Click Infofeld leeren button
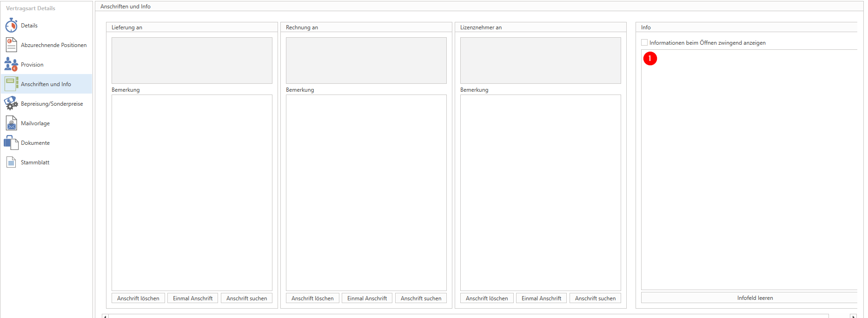 point(754,298)
